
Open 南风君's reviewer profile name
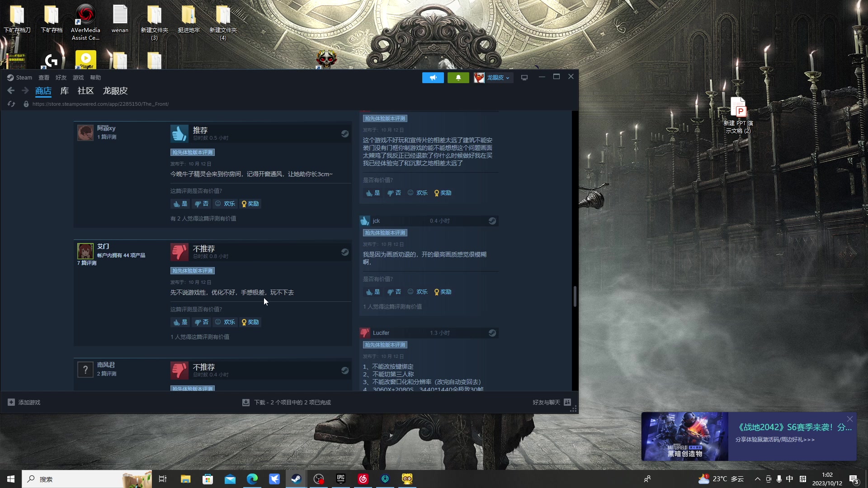pyautogui.click(x=106, y=365)
